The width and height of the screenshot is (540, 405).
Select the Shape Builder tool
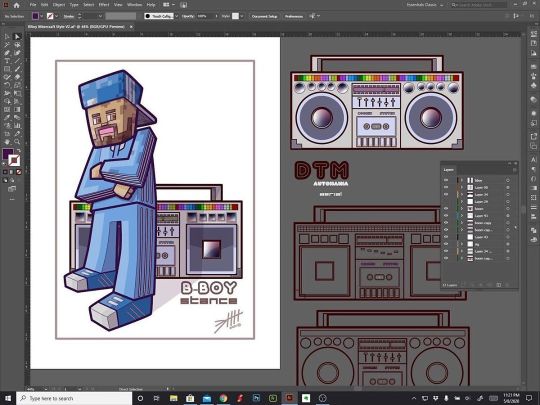coord(7,102)
